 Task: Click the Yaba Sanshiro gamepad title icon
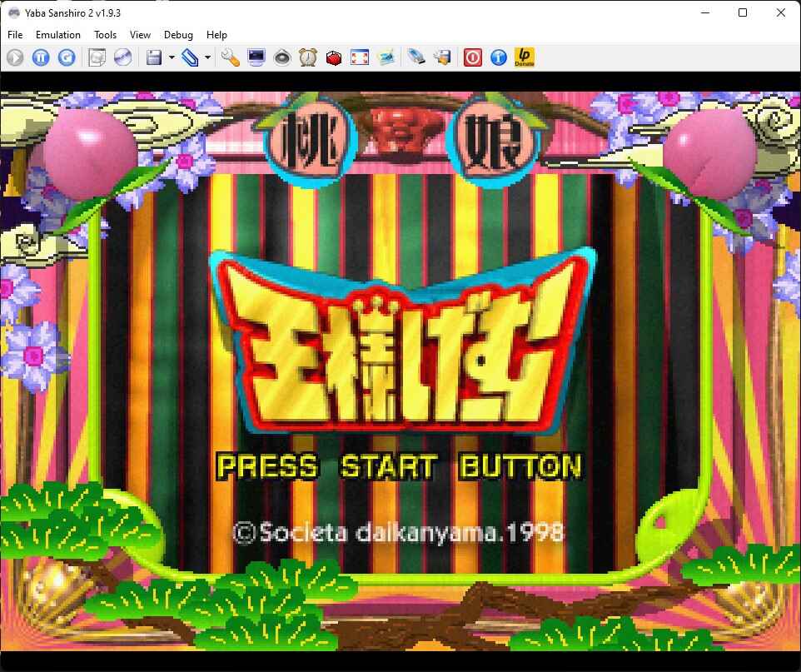click(x=14, y=12)
